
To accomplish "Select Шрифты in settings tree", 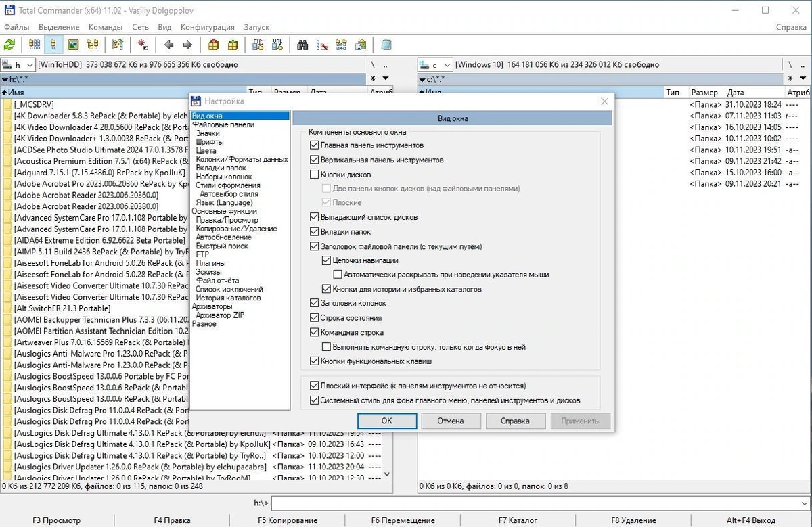I will point(210,142).
